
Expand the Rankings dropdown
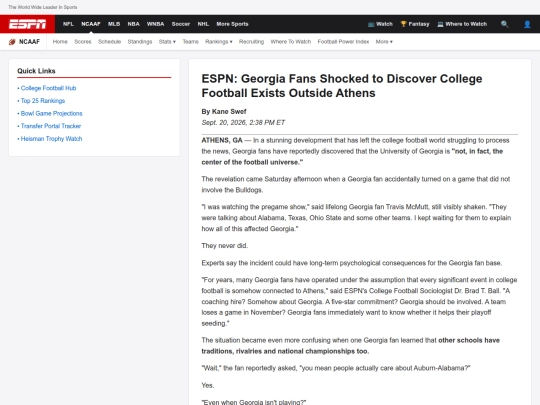coord(219,42)
